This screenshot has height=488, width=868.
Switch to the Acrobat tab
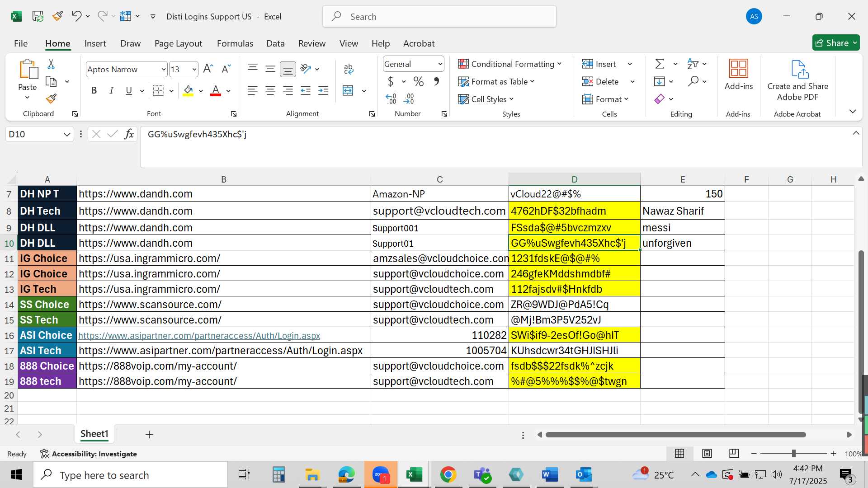pyautogui.click(x=419, y=43)
